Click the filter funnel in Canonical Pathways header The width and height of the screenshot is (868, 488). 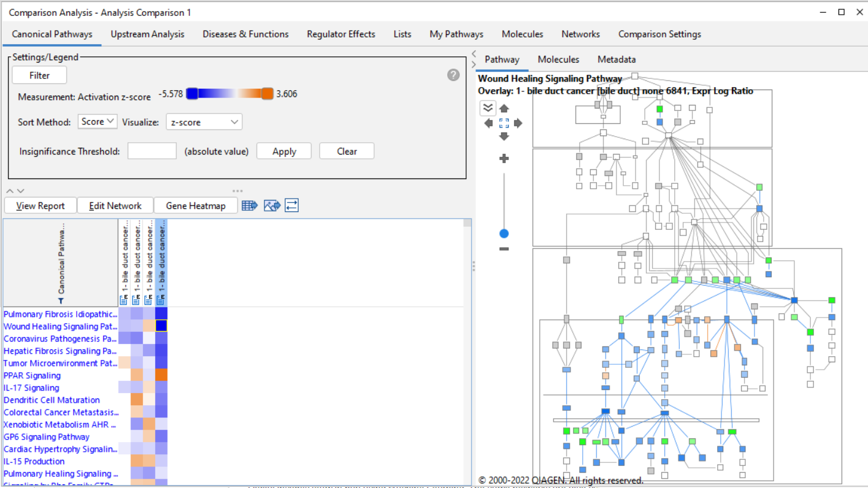[x=61, y=301]
